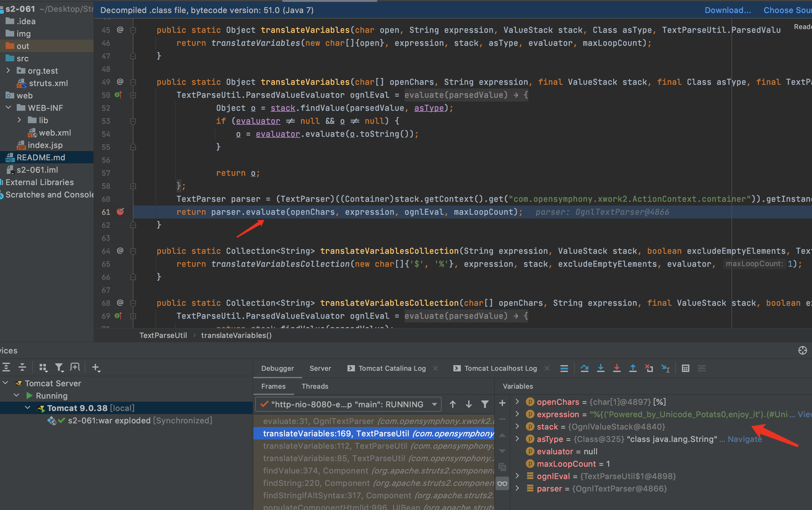Click Step Over in debugger toolbar
This screenshot has height=510, width=812.
tap(584, 368)
